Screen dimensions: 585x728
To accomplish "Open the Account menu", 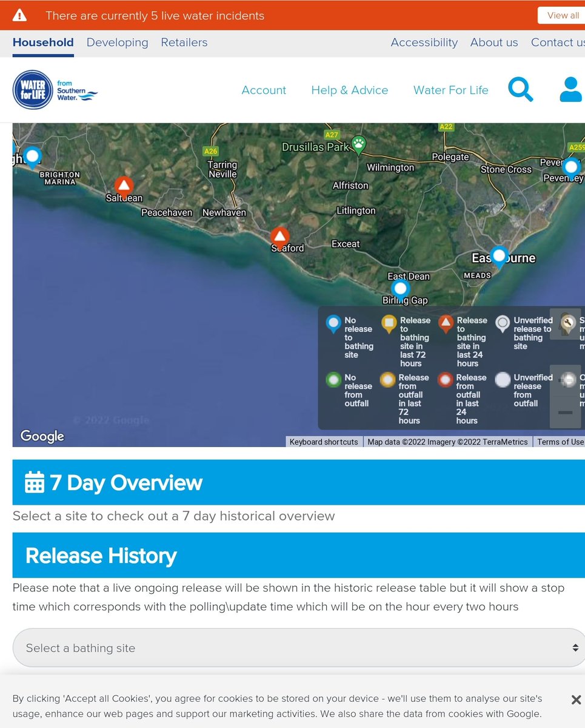I will [x=264, y=90].
